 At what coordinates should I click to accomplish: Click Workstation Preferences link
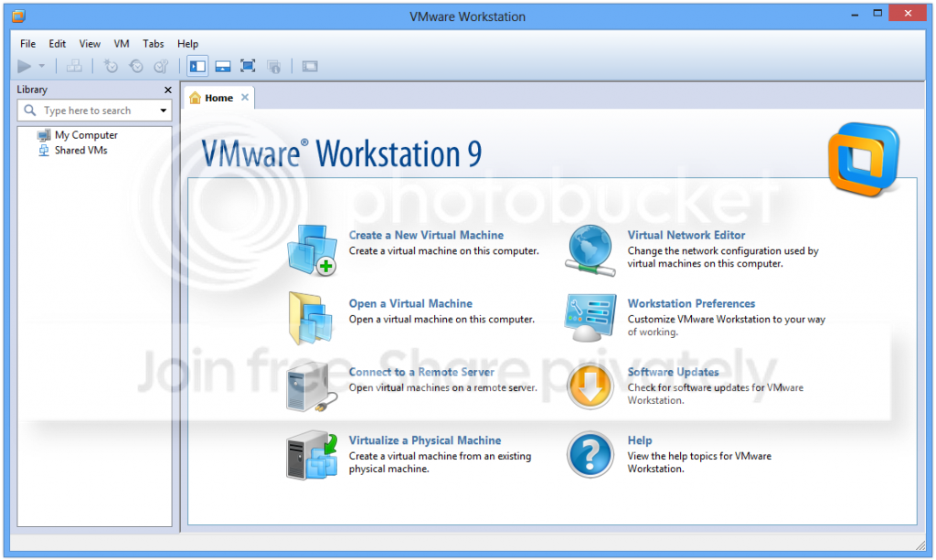pos(691,303)
